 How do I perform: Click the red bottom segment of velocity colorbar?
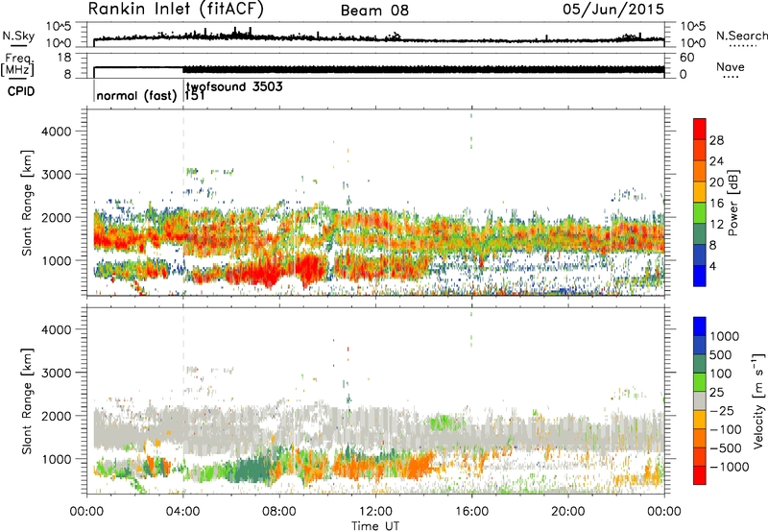[x=700, y=475]
